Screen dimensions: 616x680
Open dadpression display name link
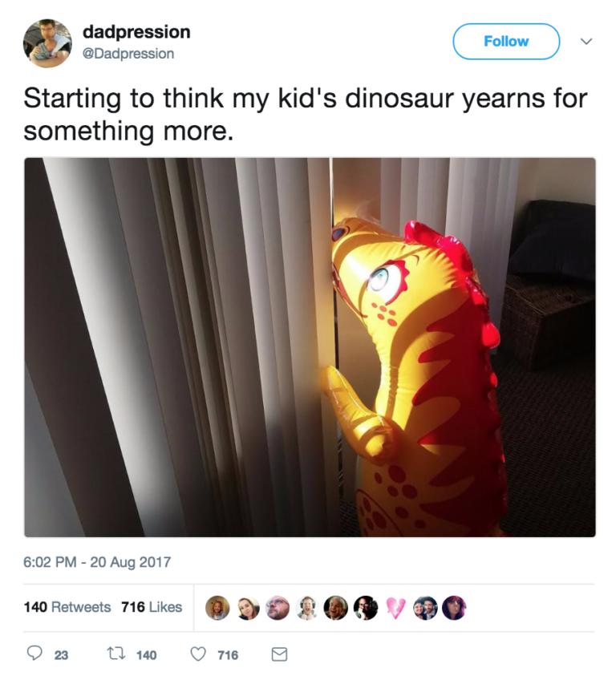tap(136, 32)
